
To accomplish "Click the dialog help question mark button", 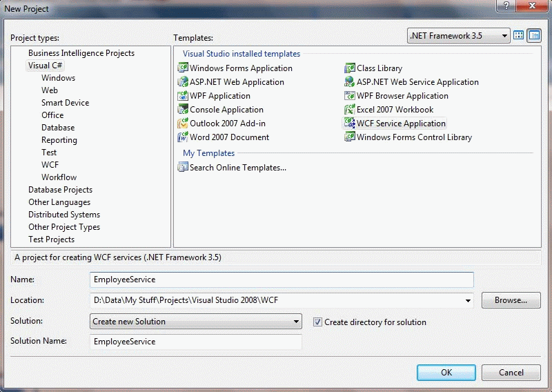I will pos(506,6).
